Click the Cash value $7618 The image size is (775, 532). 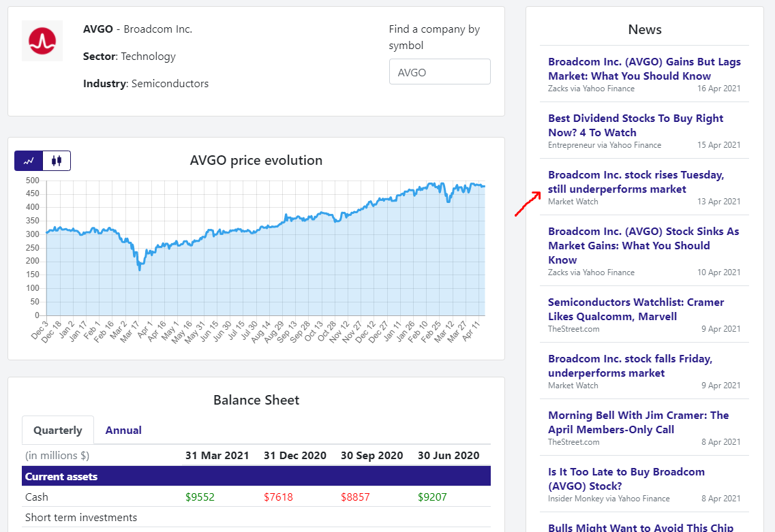[278, 497]
